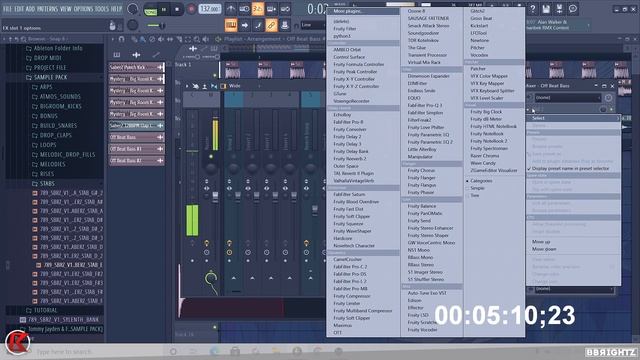The image size is (640, 360).
Task: Click the save project icon
Action: coord(546,9)
